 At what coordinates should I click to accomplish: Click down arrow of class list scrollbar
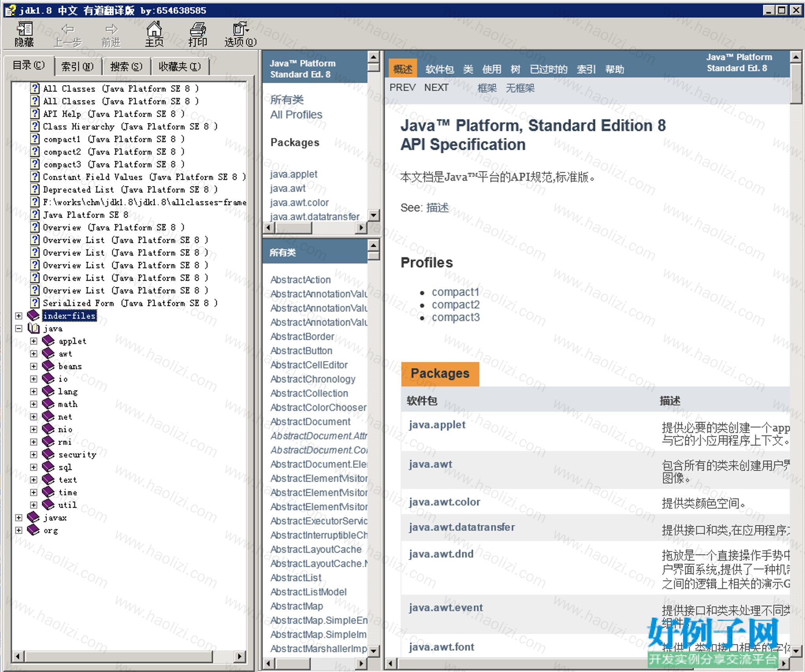373,650
